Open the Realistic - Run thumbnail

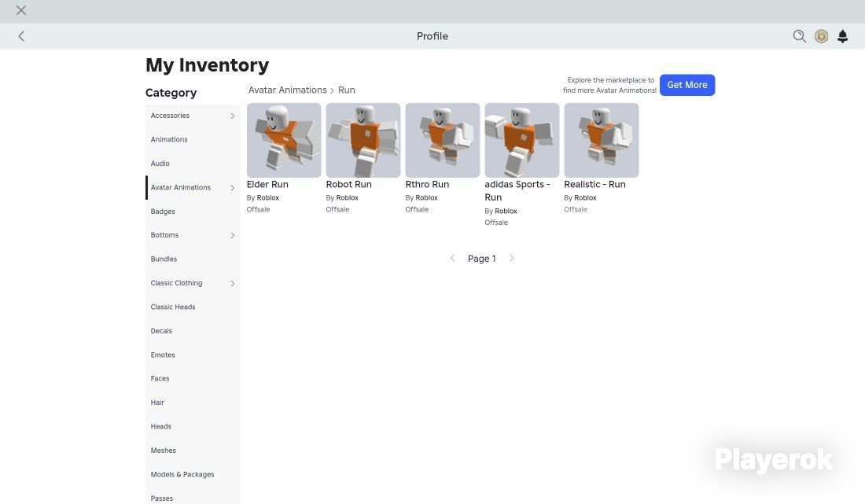pyautogui.click(x=602, y=140)
